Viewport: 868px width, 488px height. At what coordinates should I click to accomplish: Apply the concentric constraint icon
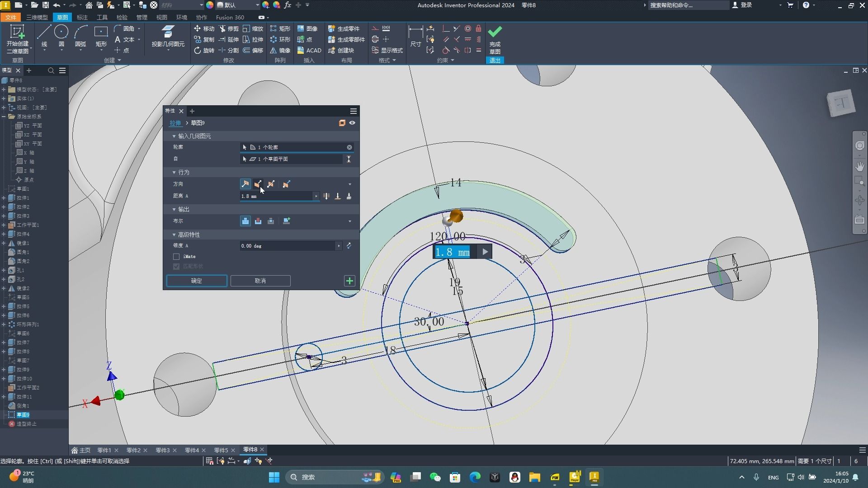(468, 28)
